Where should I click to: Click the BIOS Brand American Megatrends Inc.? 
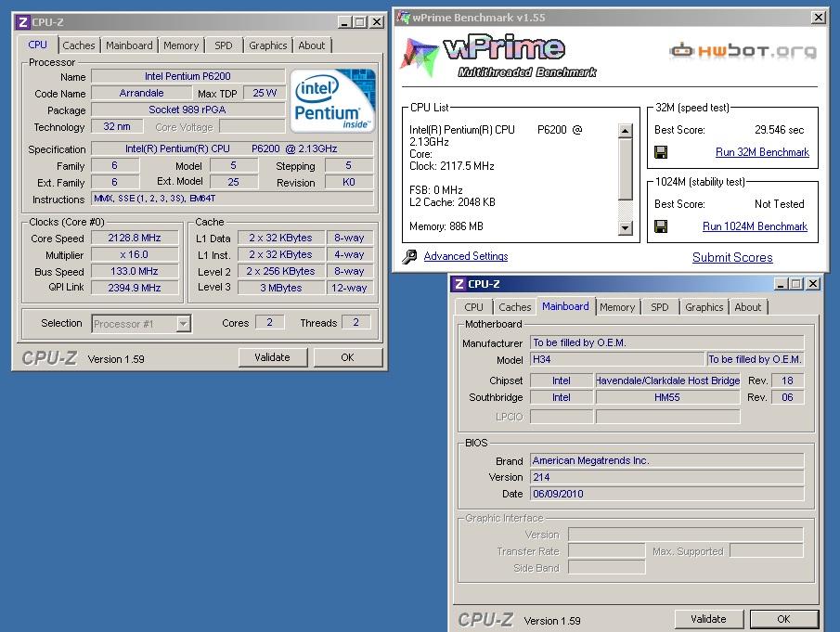[667, 460]
